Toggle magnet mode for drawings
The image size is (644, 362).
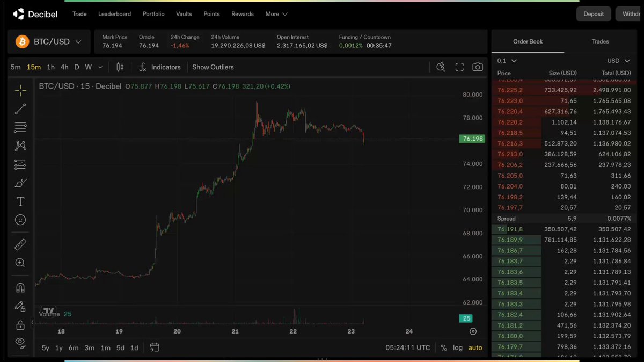20,288
